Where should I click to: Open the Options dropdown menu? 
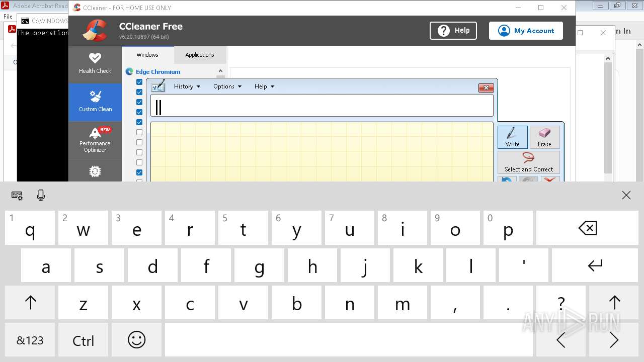[227, 86]
